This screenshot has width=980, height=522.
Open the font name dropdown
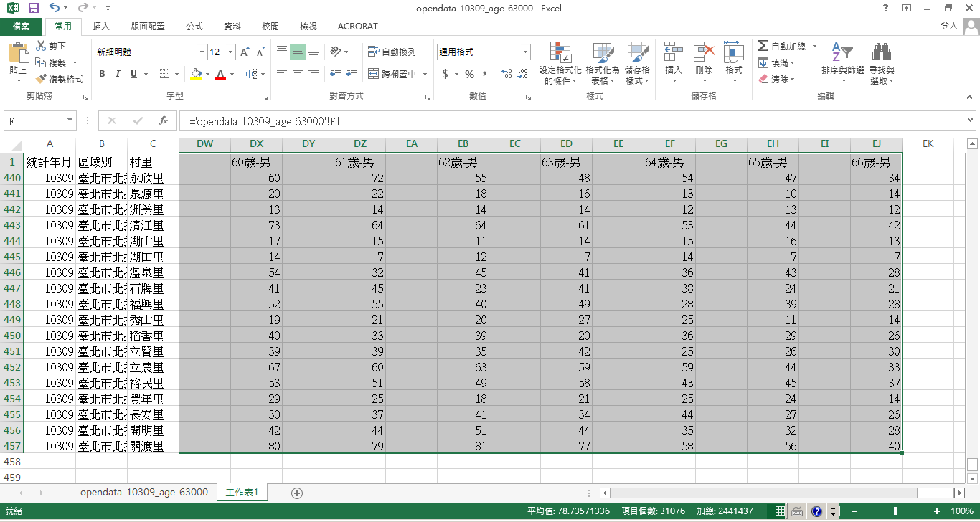click(202, 52)
